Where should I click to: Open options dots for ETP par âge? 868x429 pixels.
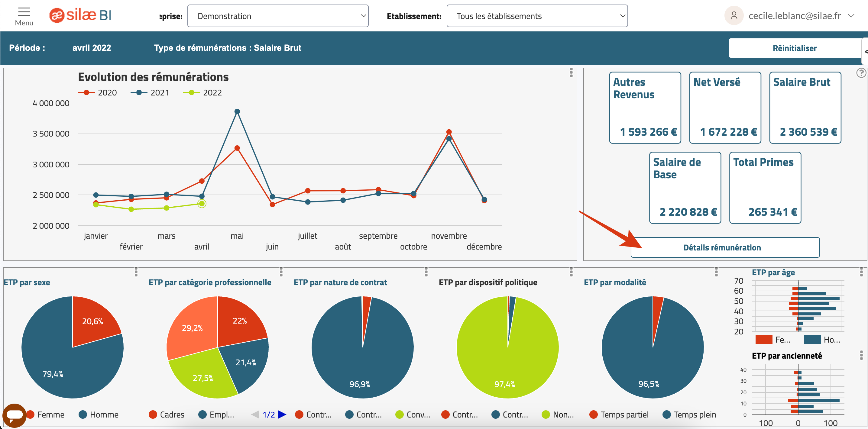[861, 272]
